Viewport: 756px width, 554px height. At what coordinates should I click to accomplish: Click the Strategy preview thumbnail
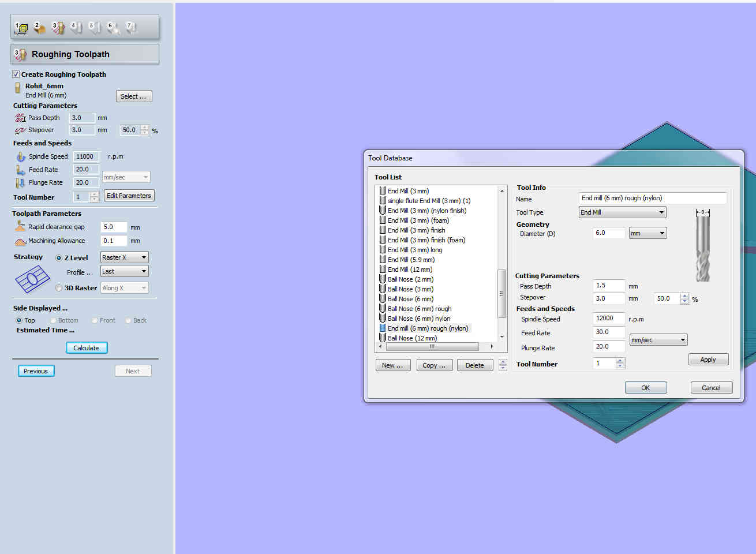click(x=32, y=279)
